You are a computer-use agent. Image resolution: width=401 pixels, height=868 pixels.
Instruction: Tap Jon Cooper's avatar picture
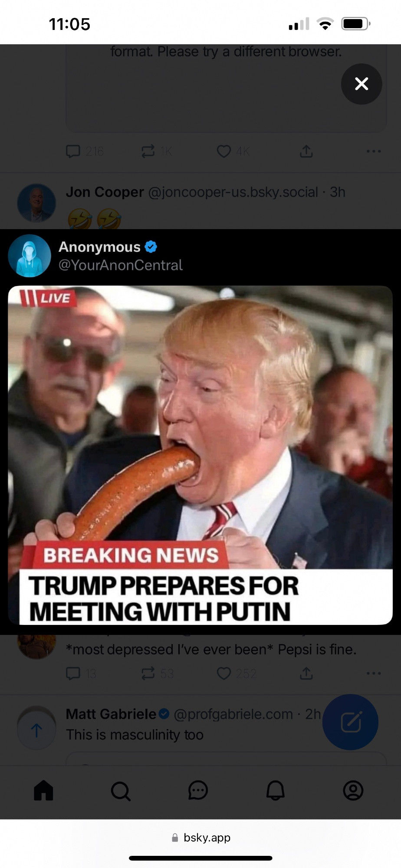(x=36, y=203)
